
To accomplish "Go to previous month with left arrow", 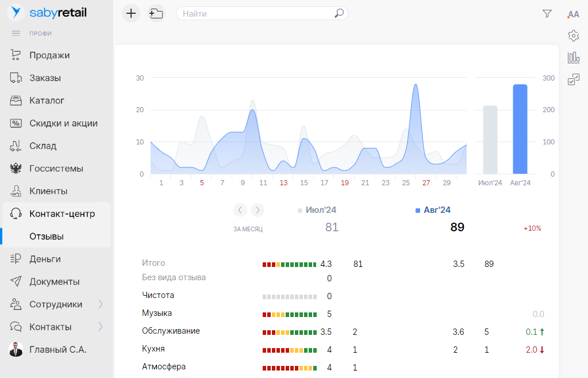I will point(240,210).
